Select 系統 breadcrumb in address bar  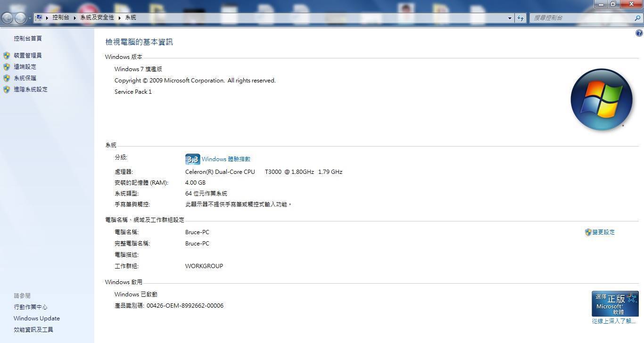(131, 17)
